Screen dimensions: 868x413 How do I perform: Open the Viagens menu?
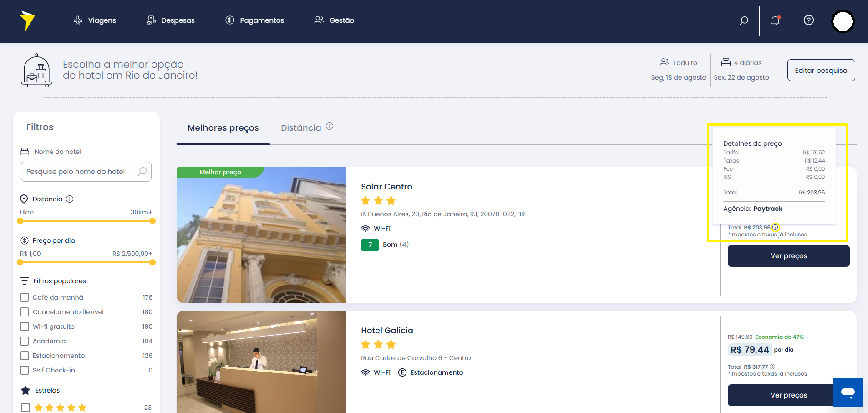tap(95, 20)
